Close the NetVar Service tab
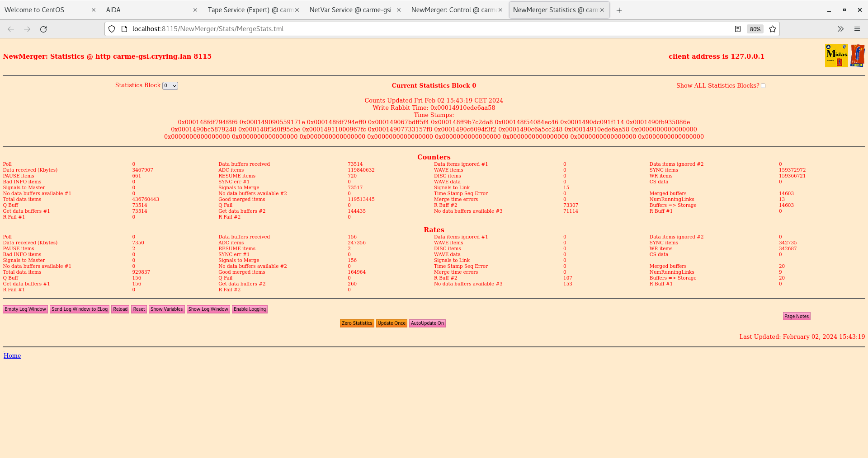 click(x=399, y=10)
